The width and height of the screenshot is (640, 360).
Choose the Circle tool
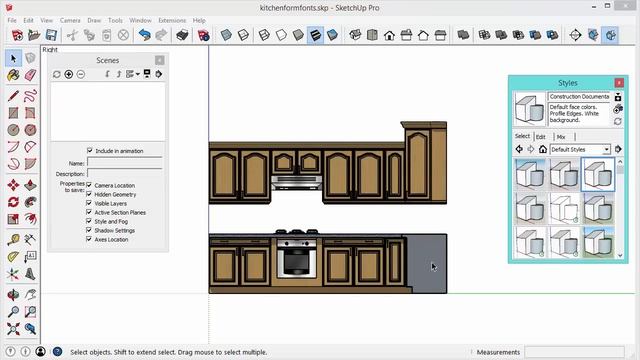coord(13,130)
